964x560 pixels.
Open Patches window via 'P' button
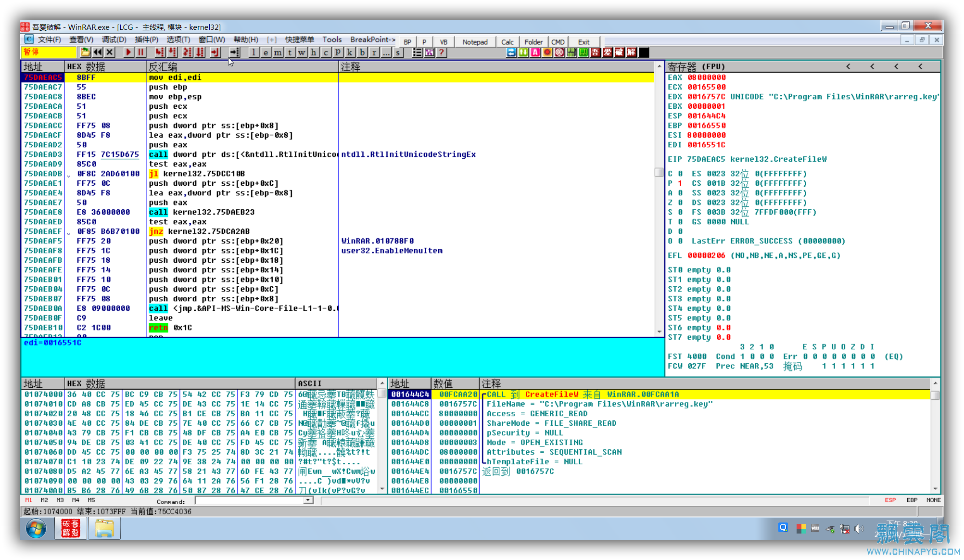(338, 52)
